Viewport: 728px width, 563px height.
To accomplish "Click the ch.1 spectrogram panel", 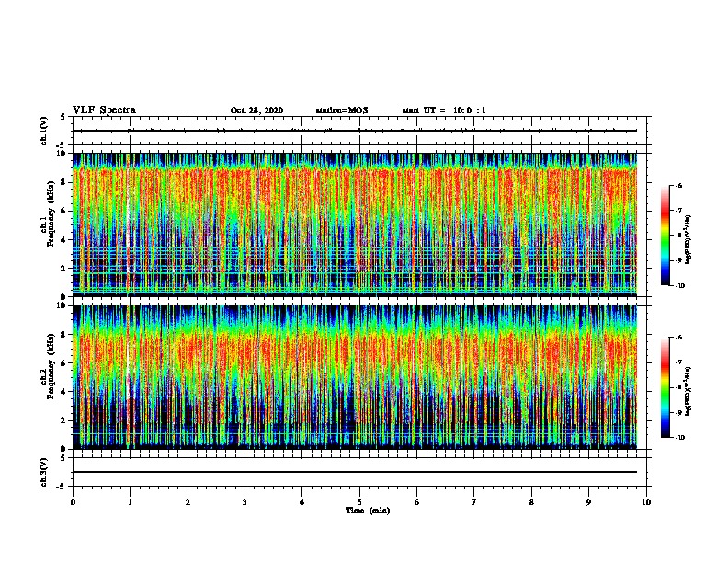I will 355,224.
